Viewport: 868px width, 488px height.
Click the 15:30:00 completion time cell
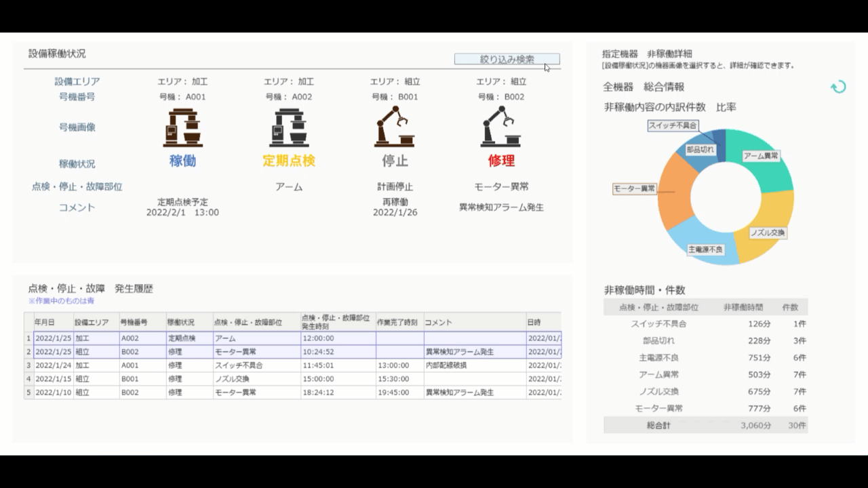click(399, 379)
